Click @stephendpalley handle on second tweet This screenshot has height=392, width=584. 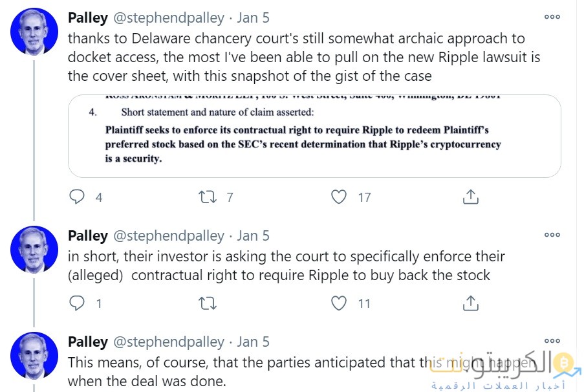click(169, 235)
